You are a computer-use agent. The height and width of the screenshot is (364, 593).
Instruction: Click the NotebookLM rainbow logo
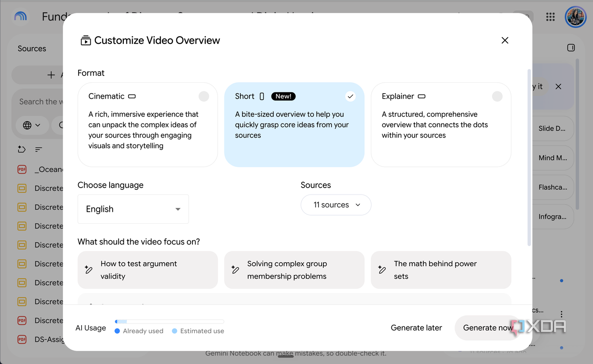pyautogui.click(x=20, y=16)
